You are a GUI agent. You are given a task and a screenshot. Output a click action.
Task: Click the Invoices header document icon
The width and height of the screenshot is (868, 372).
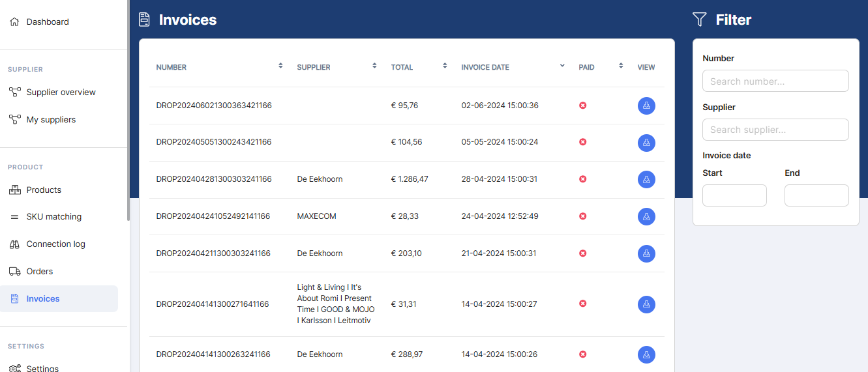[144, 20]
